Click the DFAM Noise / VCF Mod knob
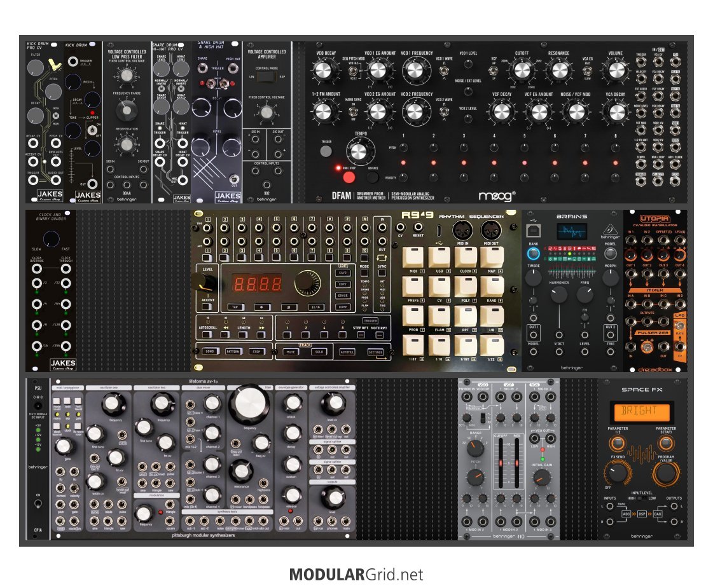The image size is (713, 588). point(576,112)
